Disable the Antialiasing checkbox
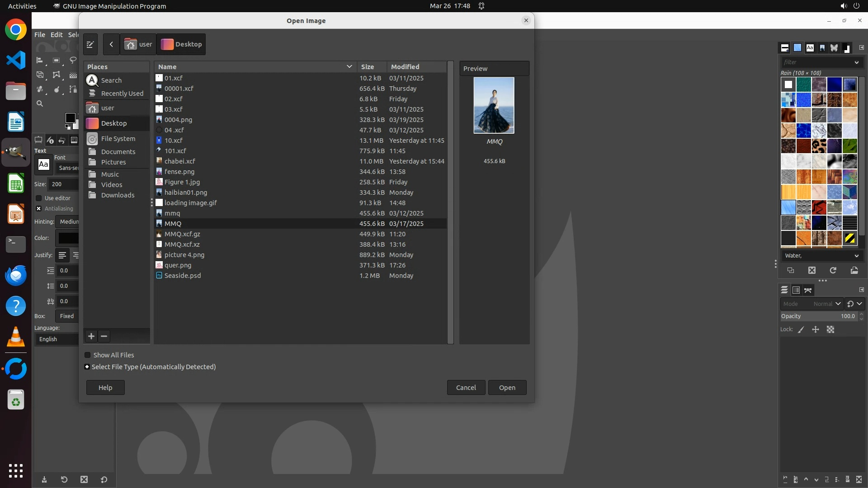This screenshot has width=868, height=488. point(39,209)
